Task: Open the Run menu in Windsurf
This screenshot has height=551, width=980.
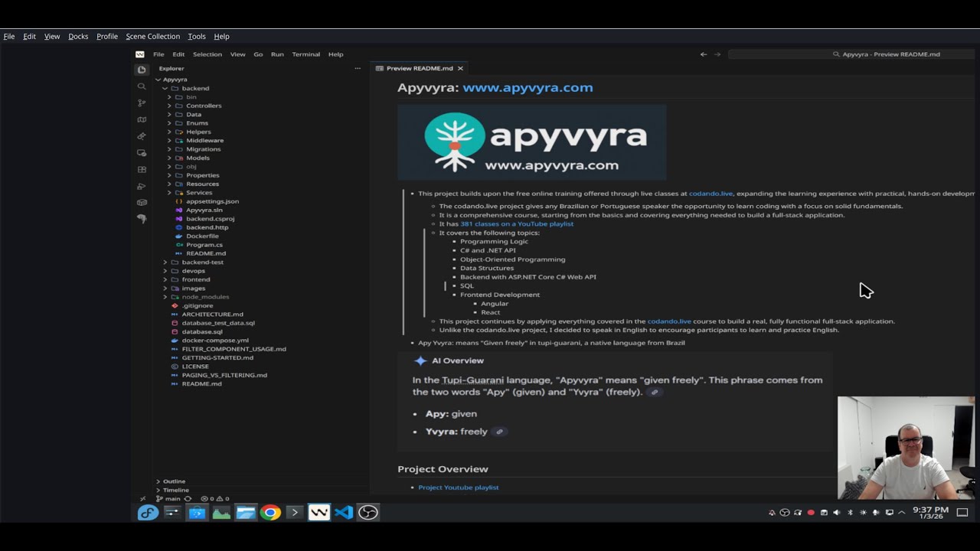Action: click(277, 54)
